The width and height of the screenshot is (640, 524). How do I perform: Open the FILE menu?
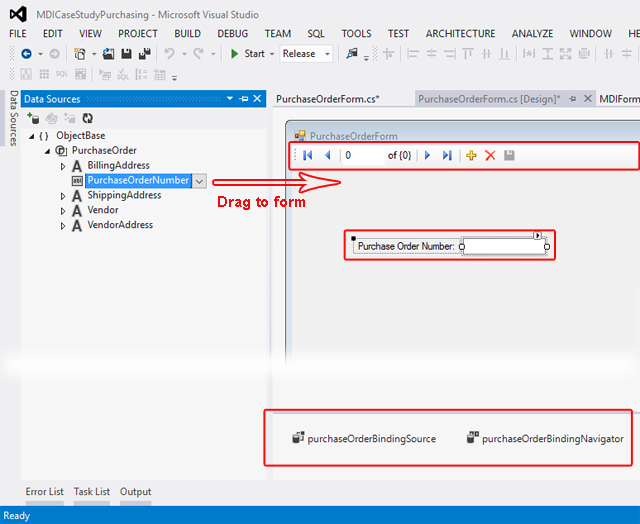[x=18, y=33]
